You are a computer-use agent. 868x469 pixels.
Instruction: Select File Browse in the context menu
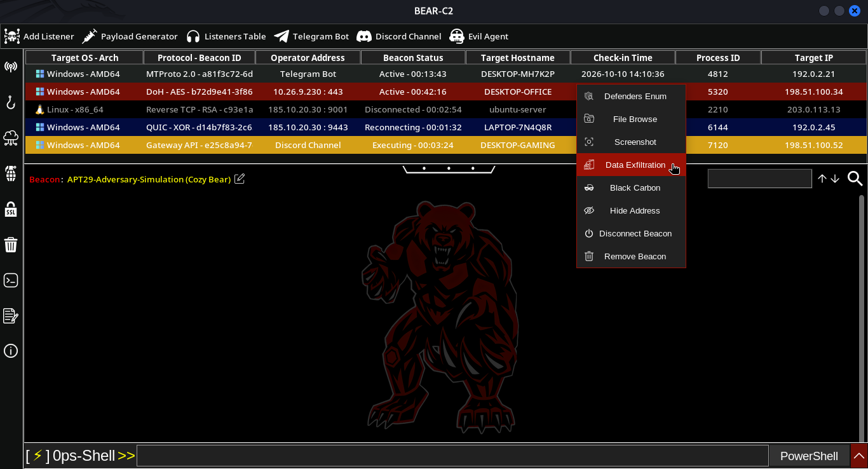[631, 119]
